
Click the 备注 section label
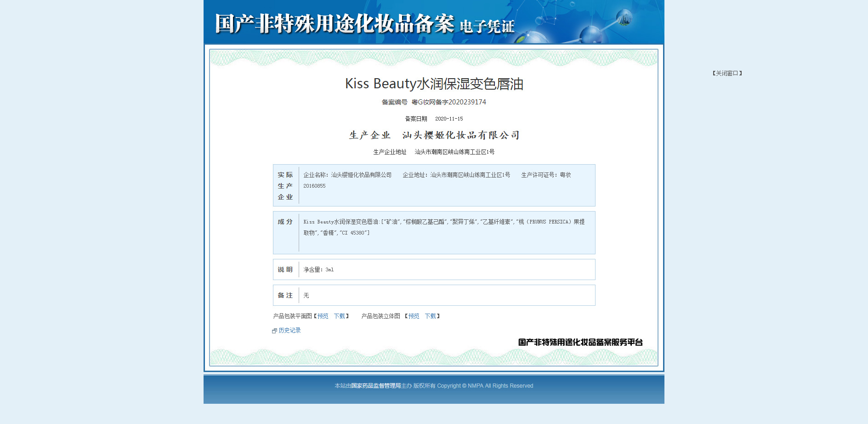pyautogui.click(x=285, y=295)
